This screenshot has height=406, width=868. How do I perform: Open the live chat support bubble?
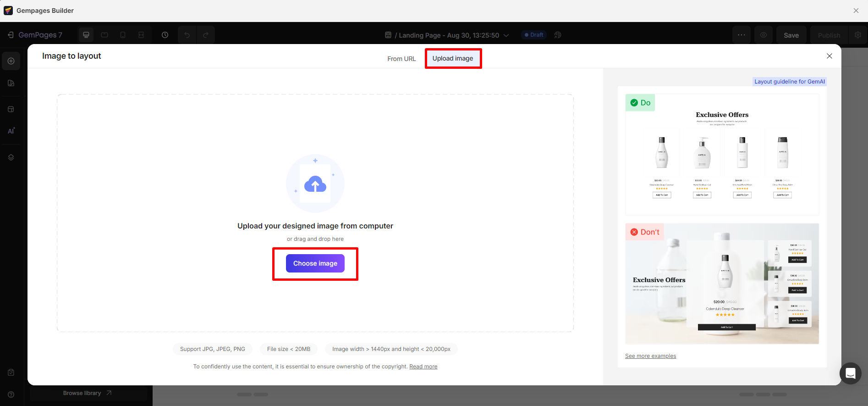(x=850, y=373)
